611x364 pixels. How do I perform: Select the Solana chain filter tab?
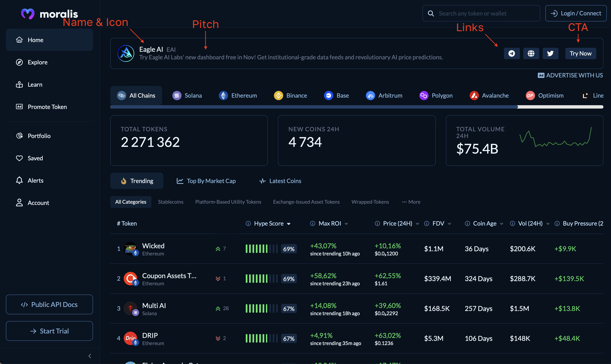click(187, 95)
